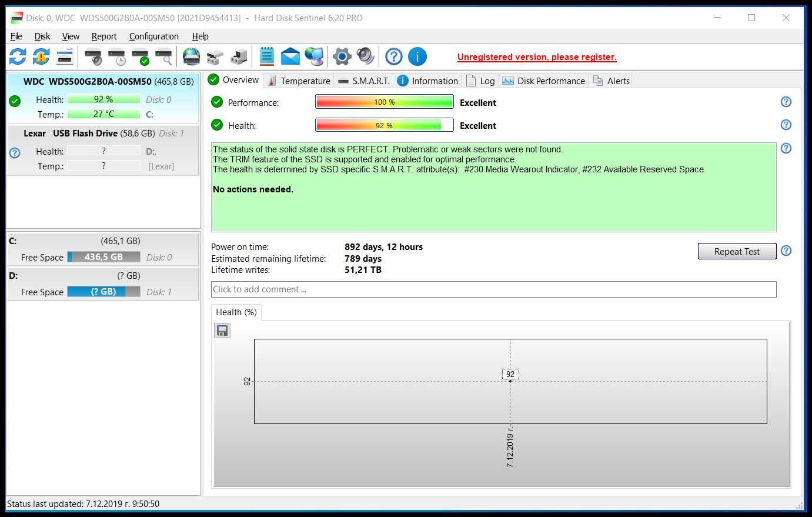The height and width of the screenshot is (517, 812).
Task: Click the globe over disk toolbar icon
Action: coord(192,56)
